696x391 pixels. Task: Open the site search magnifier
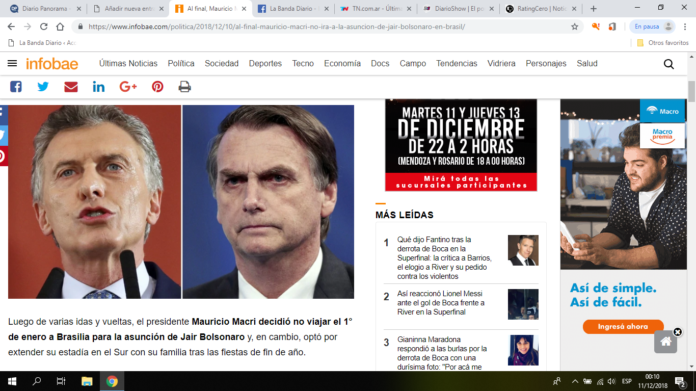tap(668, 64)
